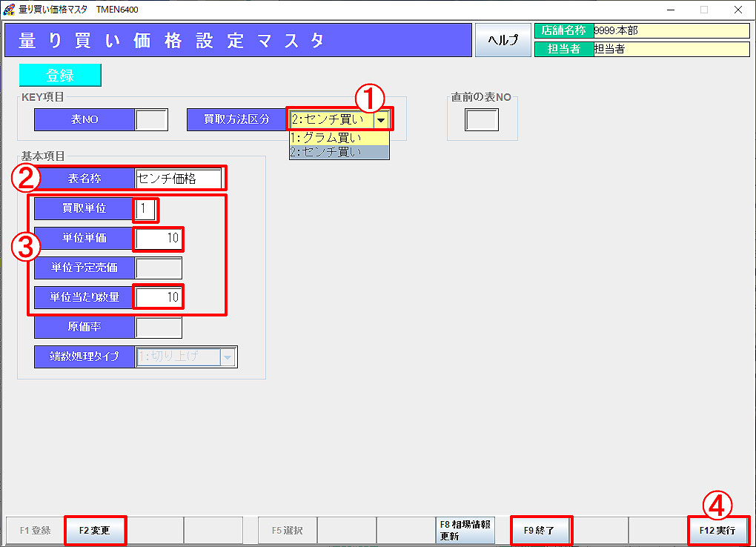Select 1:グラム買い from dropdown list

point(339,138)
